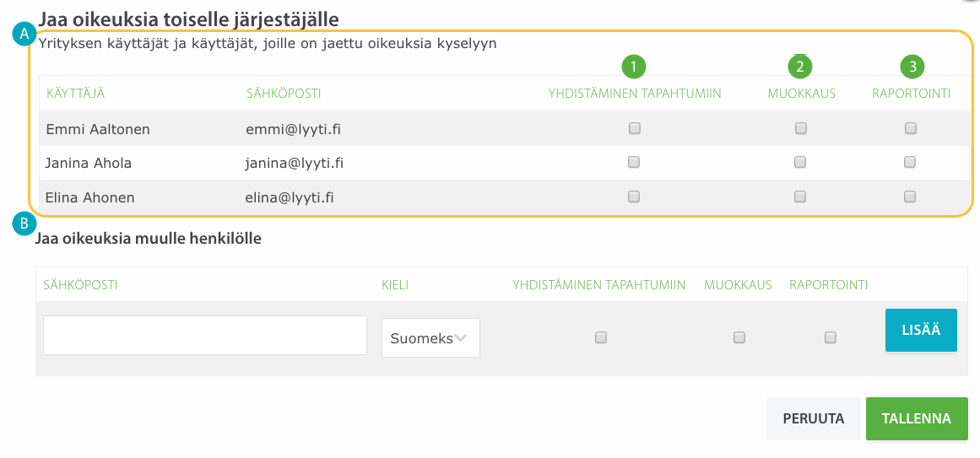Click the Raportointi header in users table
The image size is (980, 458).
click(x=912, y=94)
